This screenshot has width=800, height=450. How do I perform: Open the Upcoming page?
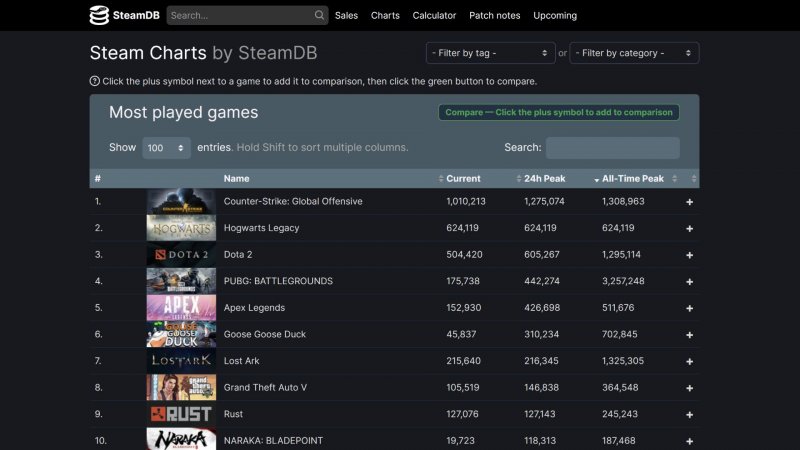coord(555,15)
